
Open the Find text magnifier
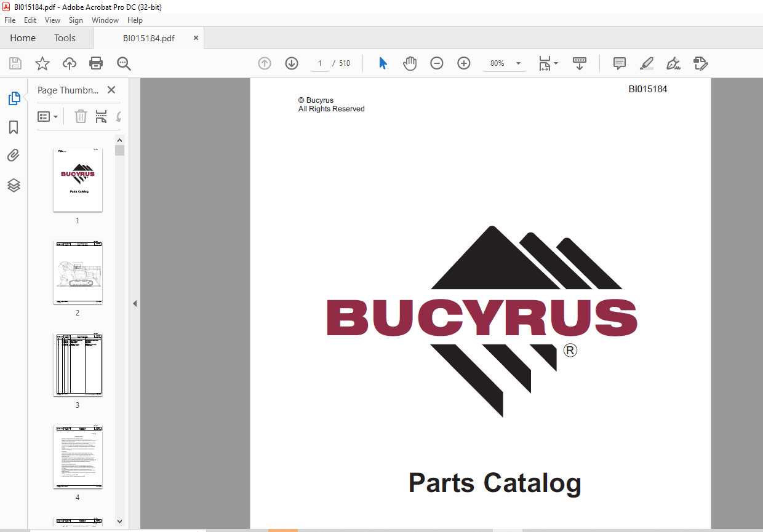124,63
